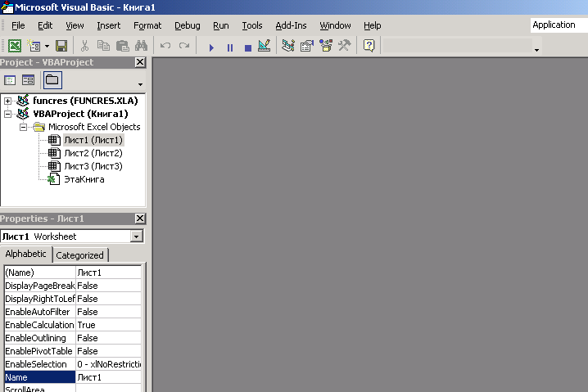Open the Debug menu
The height and width of the screenshot is (392, 588).
(187, 25)
